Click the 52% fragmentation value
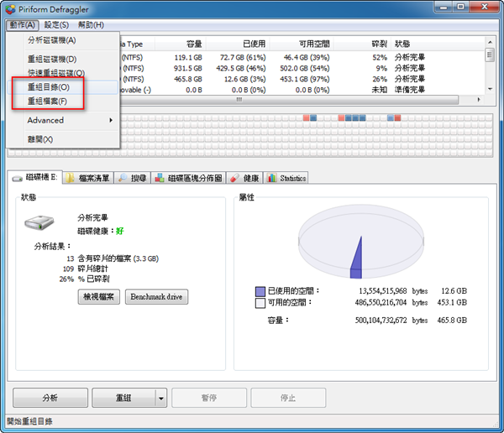Viewport: 504px width, 433px height. click(380, 58)
